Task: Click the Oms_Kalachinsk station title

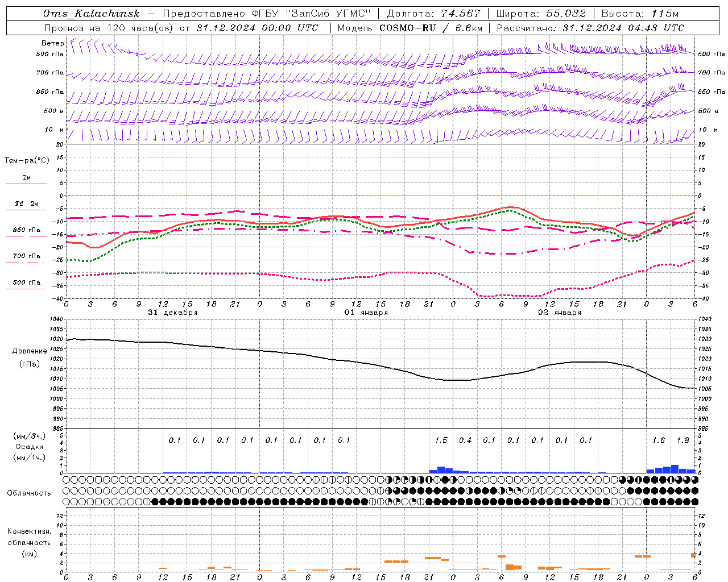Action: click(91, 14)
